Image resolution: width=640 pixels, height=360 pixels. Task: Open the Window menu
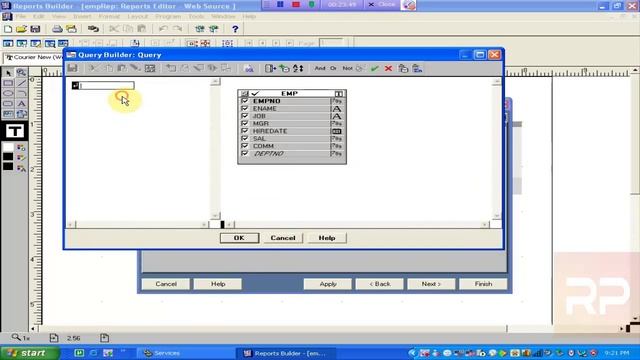223,16
